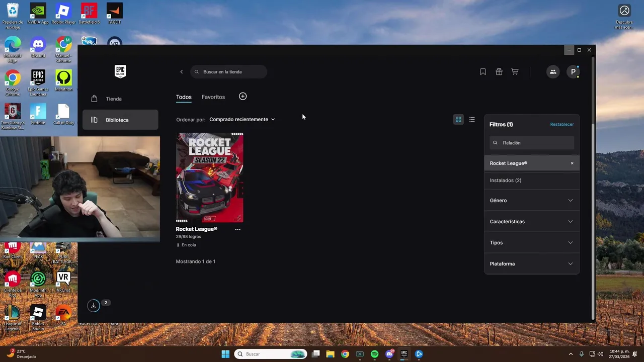Screen dimensions: 644x362
Task: Click the Epic Games logo in the sidebar
Action: point(120,71)
